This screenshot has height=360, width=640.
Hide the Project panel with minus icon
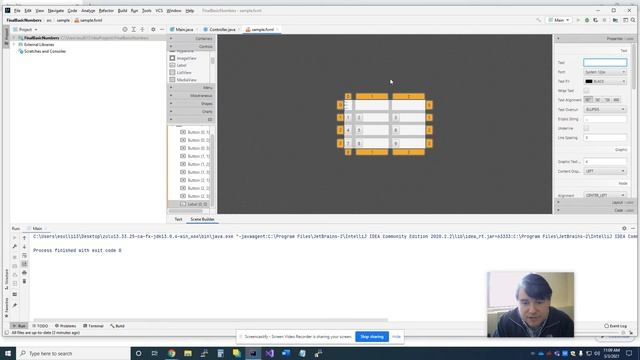(x=162, y=29)
